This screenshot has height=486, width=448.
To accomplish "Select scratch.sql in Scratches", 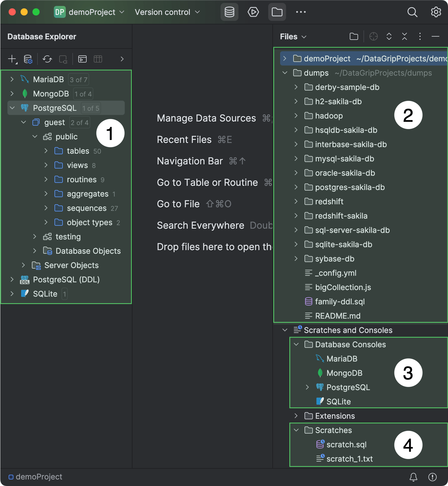I will point(346,445).
